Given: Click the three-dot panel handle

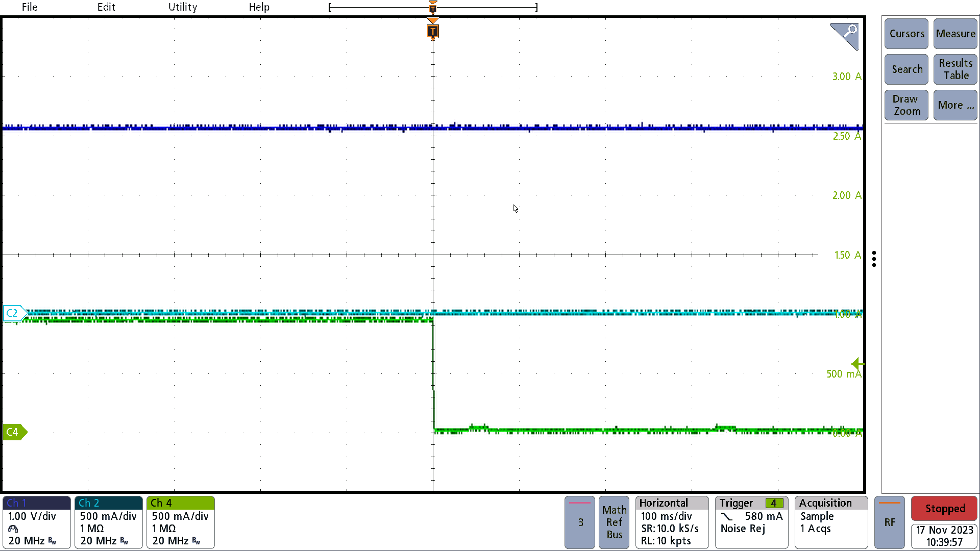Looking at the screenshot, I should click(x=874, y=259).
